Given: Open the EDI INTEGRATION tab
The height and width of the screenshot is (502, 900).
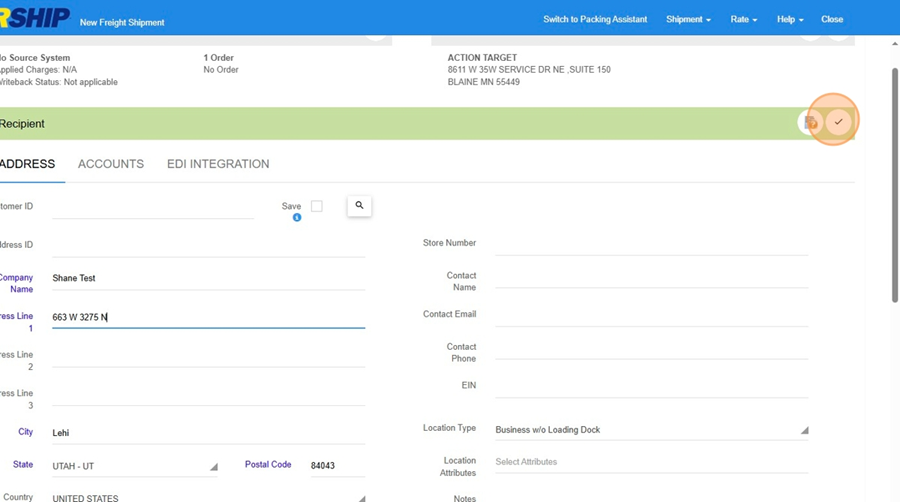Looking at the screenshot, I should (218, 164).
